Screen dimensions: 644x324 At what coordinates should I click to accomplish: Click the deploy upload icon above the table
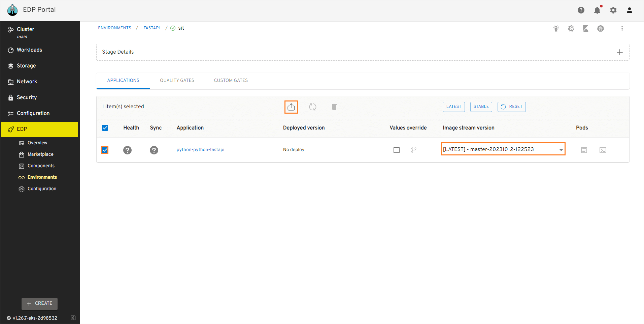[x=291, y=107]
